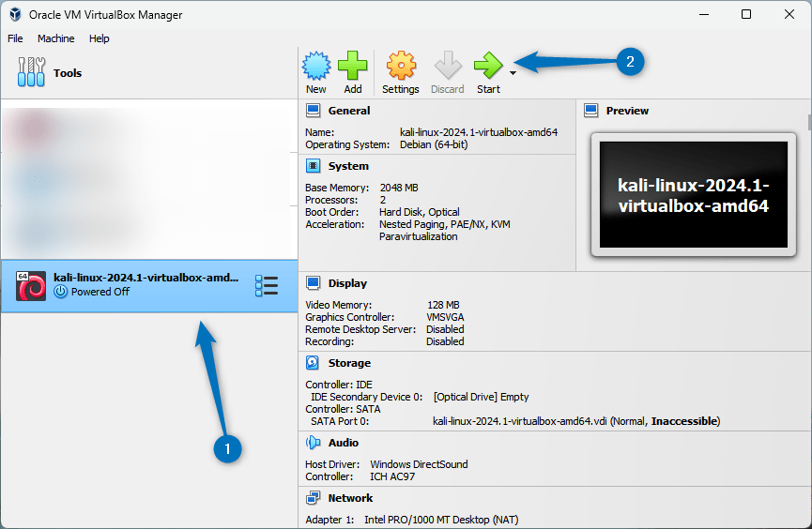
Task: Click the Audio section speaker icon
Action: (x=313, y=443)
